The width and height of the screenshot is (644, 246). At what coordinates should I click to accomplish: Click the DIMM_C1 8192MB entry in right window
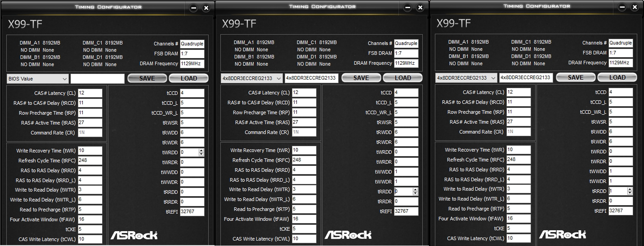531,42
